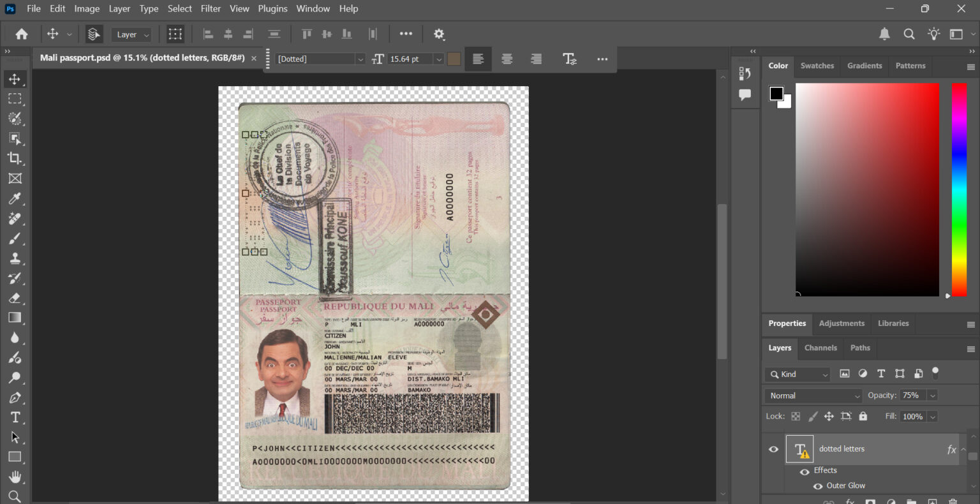The width and height of the screenshot is (980, 504).
Task: Open the History panel icon
Action: (x=745, y=73)
